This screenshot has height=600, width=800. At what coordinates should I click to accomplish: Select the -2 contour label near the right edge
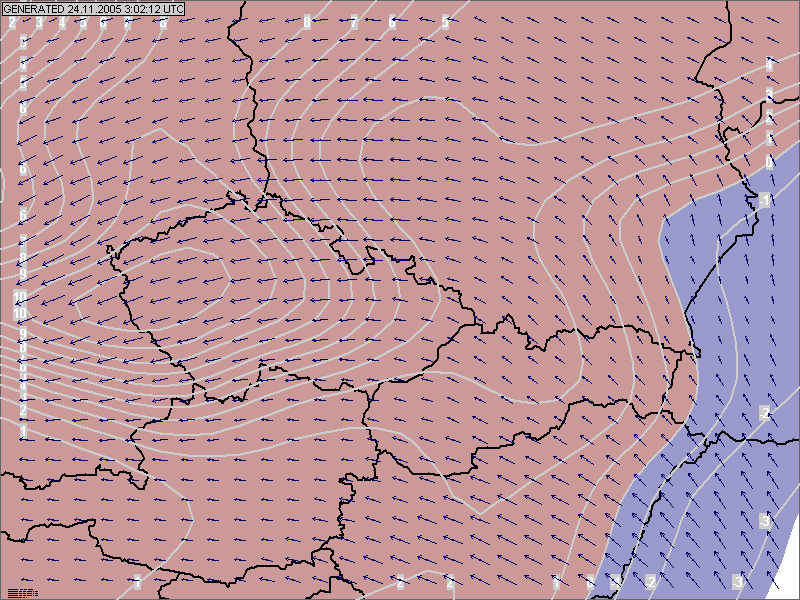(765, 413)
